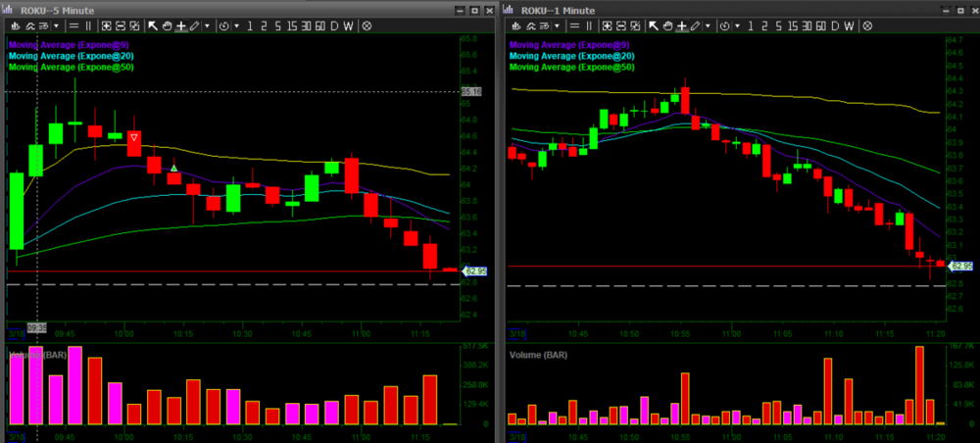Select the hand pan tool in 5 Minute chart

[x=167, y=25]
